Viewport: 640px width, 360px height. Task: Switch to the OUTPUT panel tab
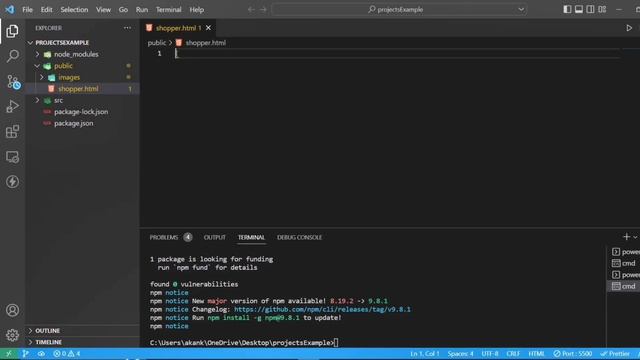click(x=215, y=237)
